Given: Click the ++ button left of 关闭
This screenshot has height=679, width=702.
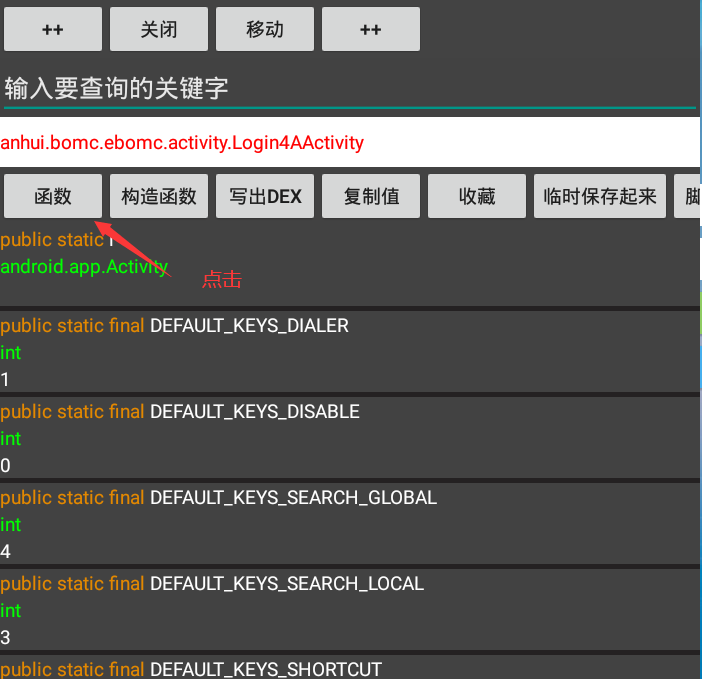Looking at the screenshot, I should click(53, 29).
